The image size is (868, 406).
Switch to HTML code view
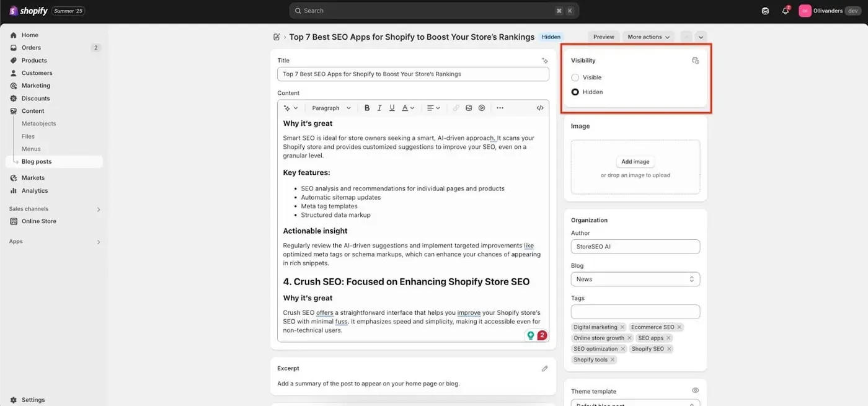[540, 108]
